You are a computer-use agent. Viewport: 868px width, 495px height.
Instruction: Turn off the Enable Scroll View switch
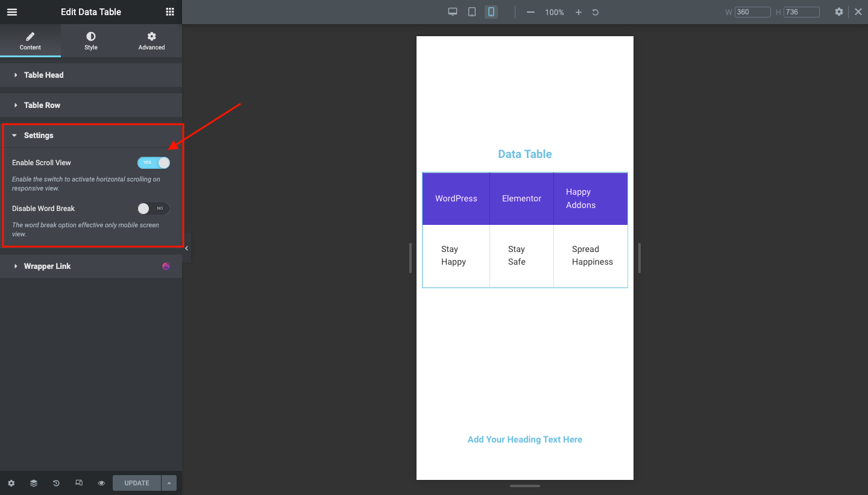(154, 162)
